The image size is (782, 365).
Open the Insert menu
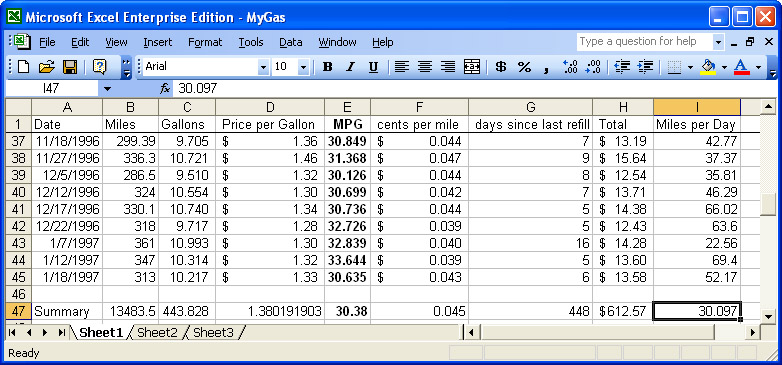click(158, 42)
